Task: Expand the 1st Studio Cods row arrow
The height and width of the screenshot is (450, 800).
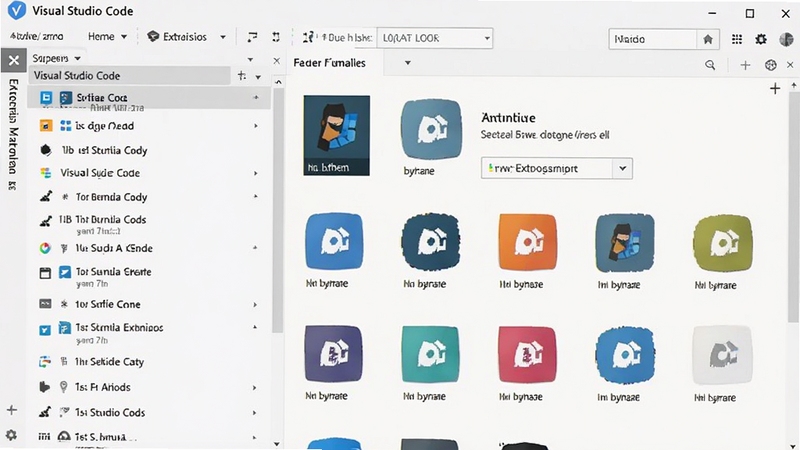Action: [255, 413]
